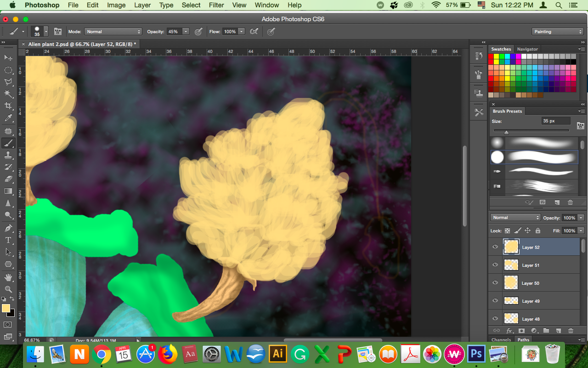Select the Gradient tool
588x368 pixels.
[8, 191]
